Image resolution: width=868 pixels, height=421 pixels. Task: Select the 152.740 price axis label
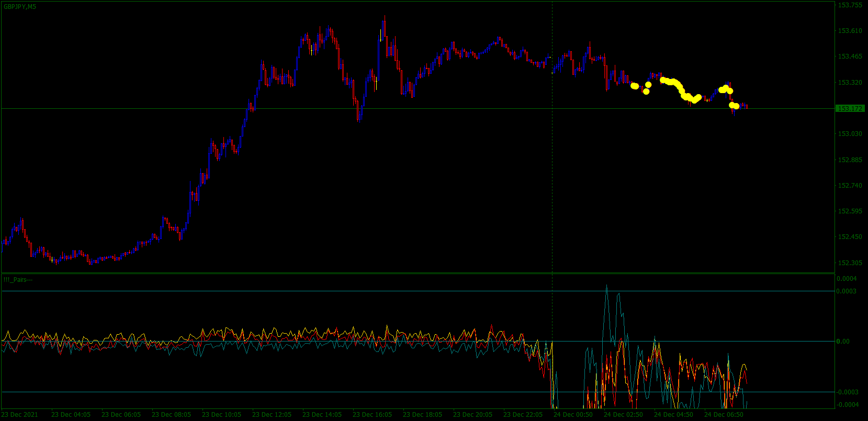[x=850, y=186]
